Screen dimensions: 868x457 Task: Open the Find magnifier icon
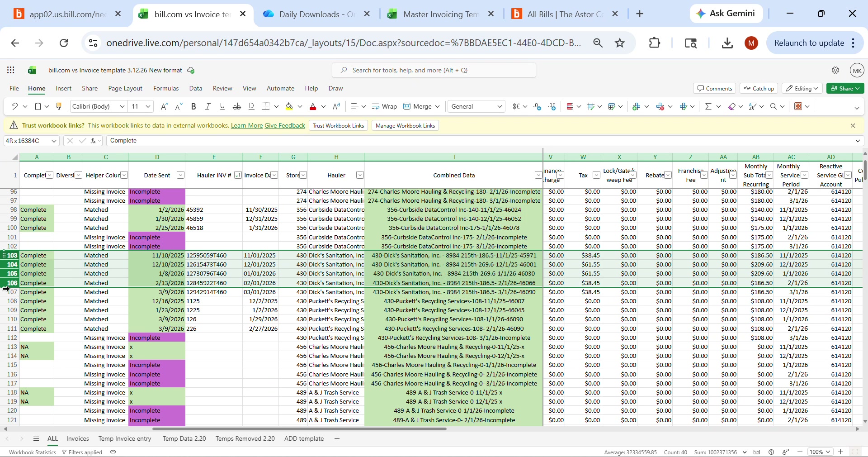tap(775, 106)
